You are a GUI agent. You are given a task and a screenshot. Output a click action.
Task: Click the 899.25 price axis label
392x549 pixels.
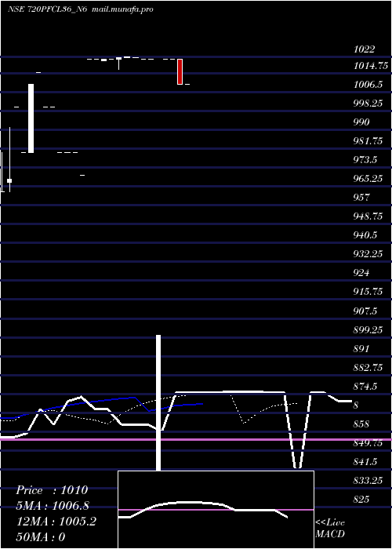(x=368, y=330)
